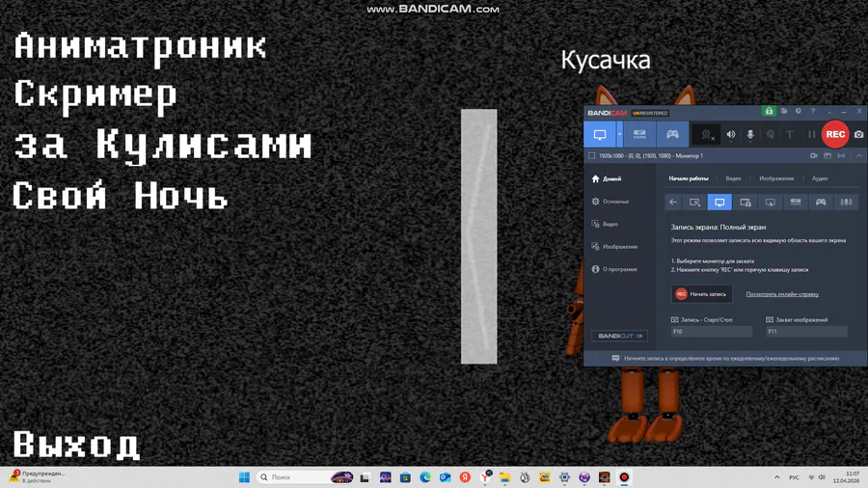Show hidden tray icons chevron
This screenshot has width=868, height=488.
click(x=776, y=477)
